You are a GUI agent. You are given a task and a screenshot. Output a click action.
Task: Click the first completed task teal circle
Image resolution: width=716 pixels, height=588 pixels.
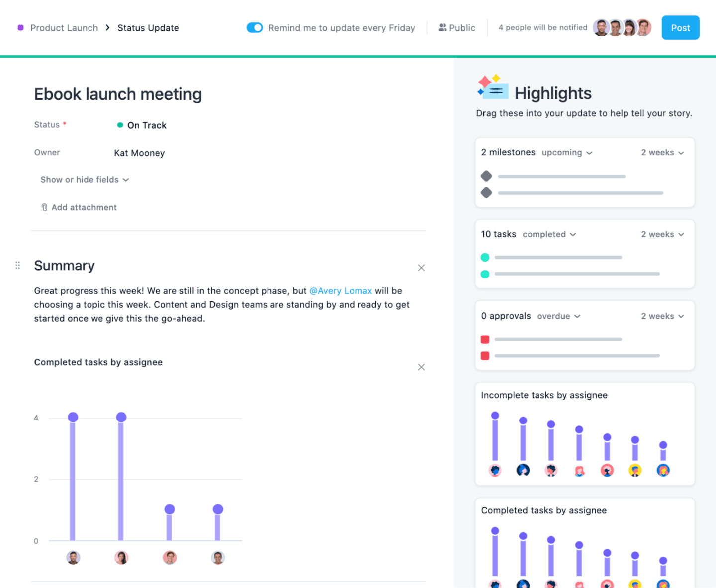pos(485,257)
